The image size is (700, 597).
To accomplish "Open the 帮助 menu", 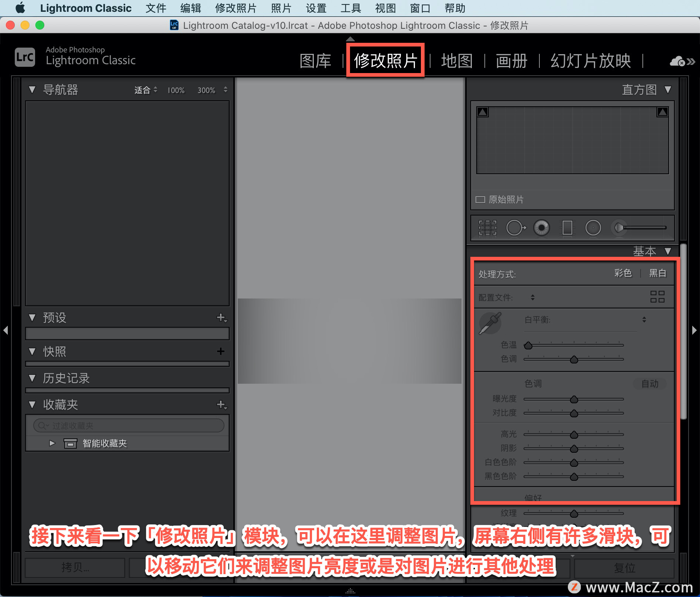I will 455,8.
